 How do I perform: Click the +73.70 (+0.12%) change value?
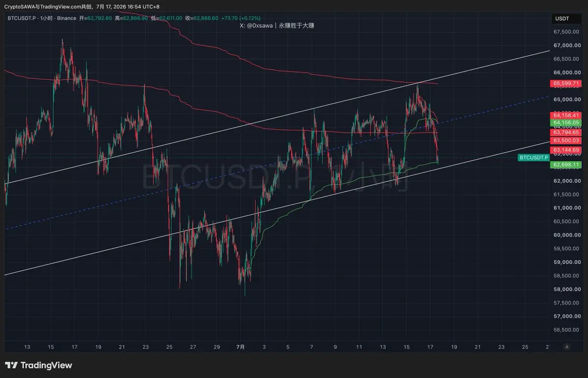241,18
